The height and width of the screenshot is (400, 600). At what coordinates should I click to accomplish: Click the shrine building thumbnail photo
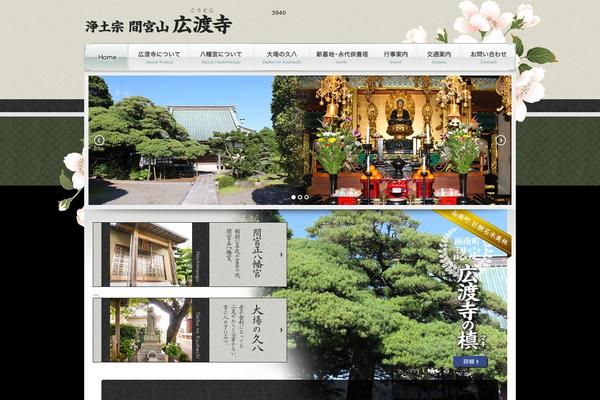pos(151,255)
